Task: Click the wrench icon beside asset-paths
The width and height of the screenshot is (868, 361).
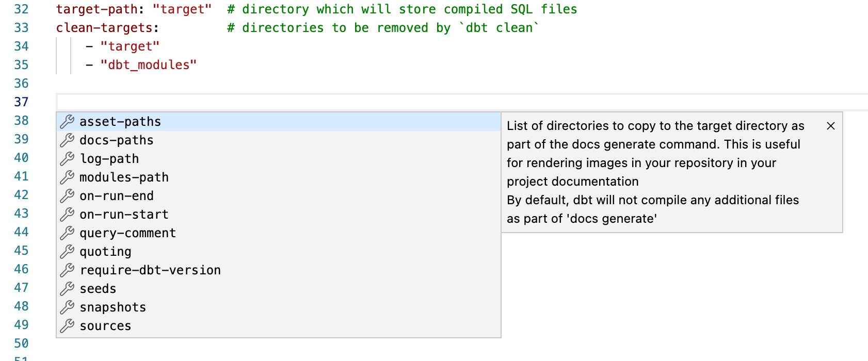Action: click(67, 122)
